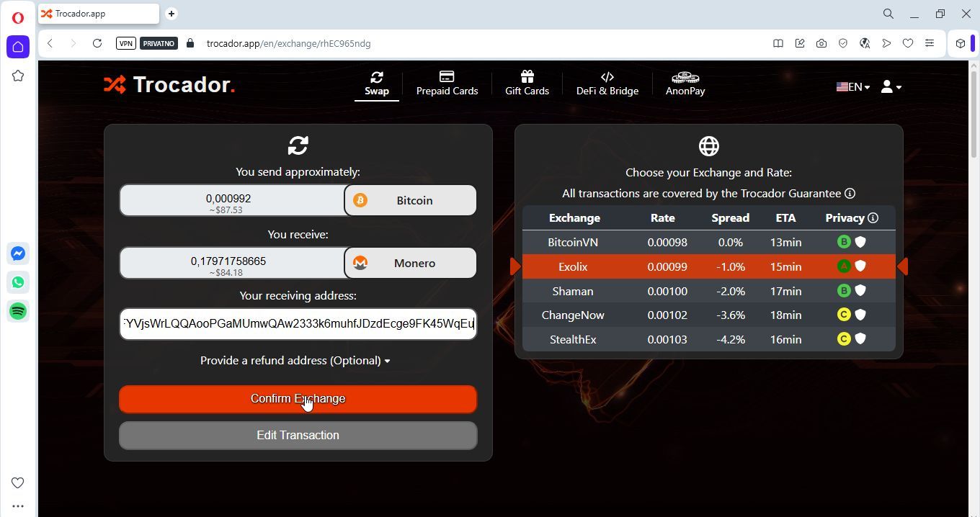Go back to the previous page

50,43
